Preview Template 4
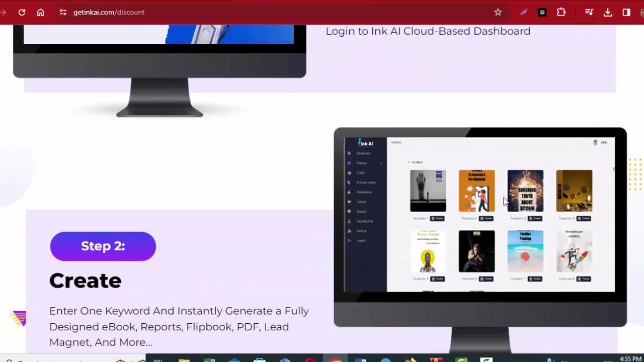The image size is (644, 362). (x=584, y=219)
